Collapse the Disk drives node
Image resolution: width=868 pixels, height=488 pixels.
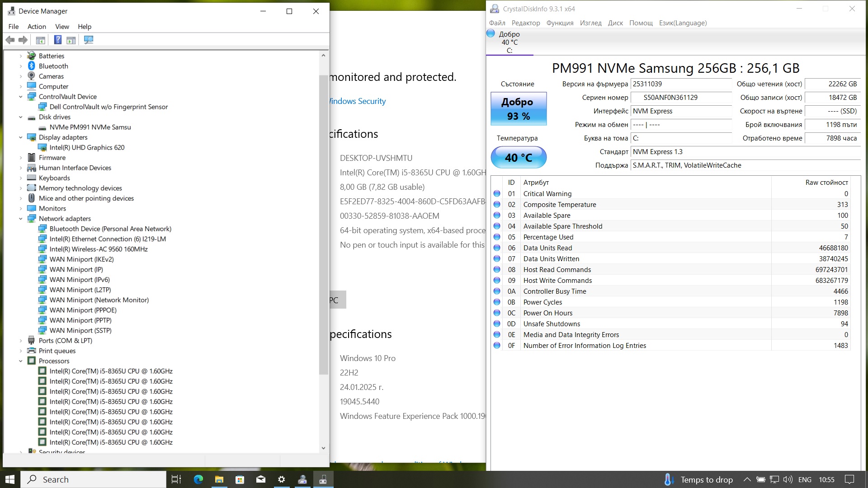tap(21, 117)
